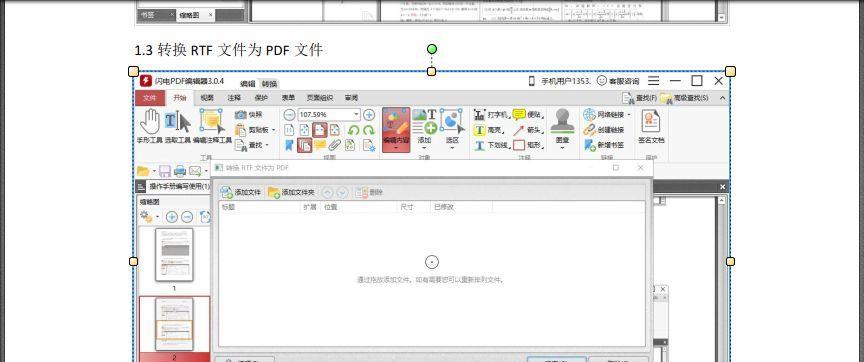Screen dimensions: 864x362
Task: Click Remove (删除) in dialog toolbar
Action: tap(369, 192)
